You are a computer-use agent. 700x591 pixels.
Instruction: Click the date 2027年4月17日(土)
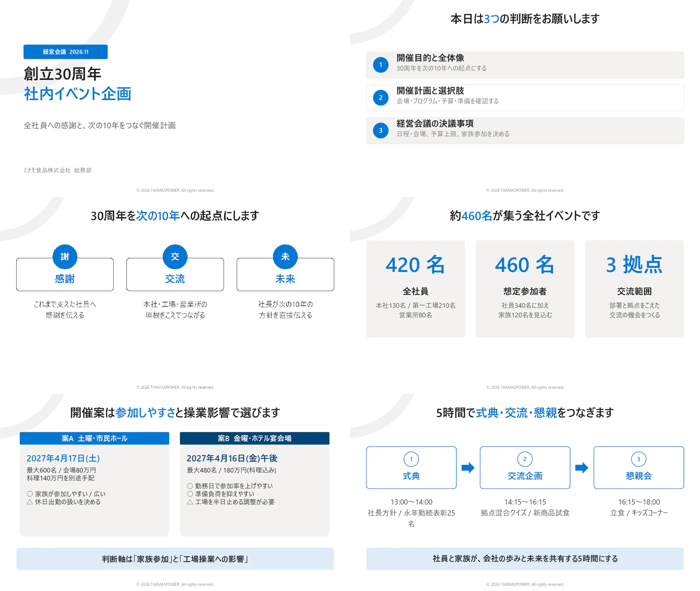click(63, 458)
